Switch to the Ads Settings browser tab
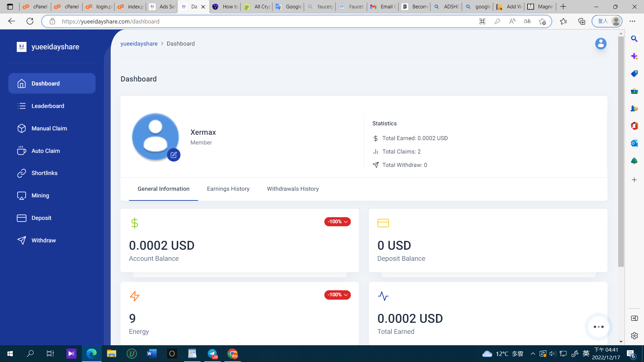The width and height of the screenshot is (644, 362). coord(162,7)
